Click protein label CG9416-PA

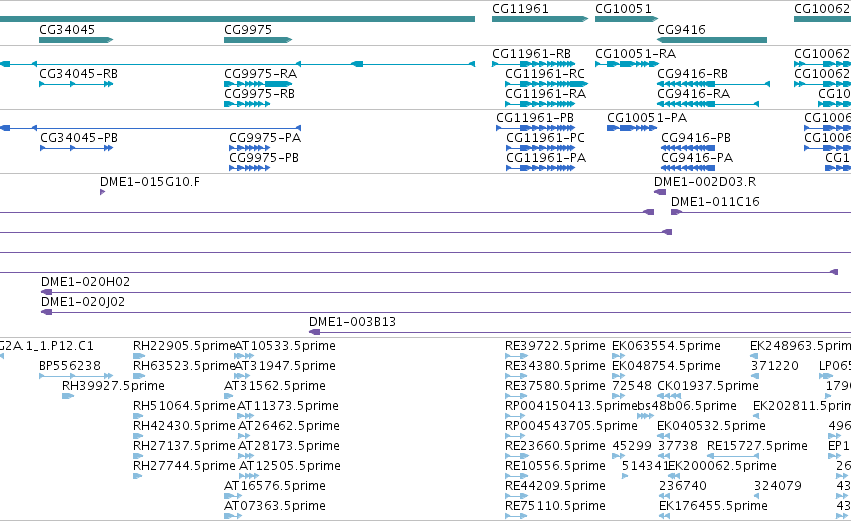pyautogui.click(x=697, y=158)
